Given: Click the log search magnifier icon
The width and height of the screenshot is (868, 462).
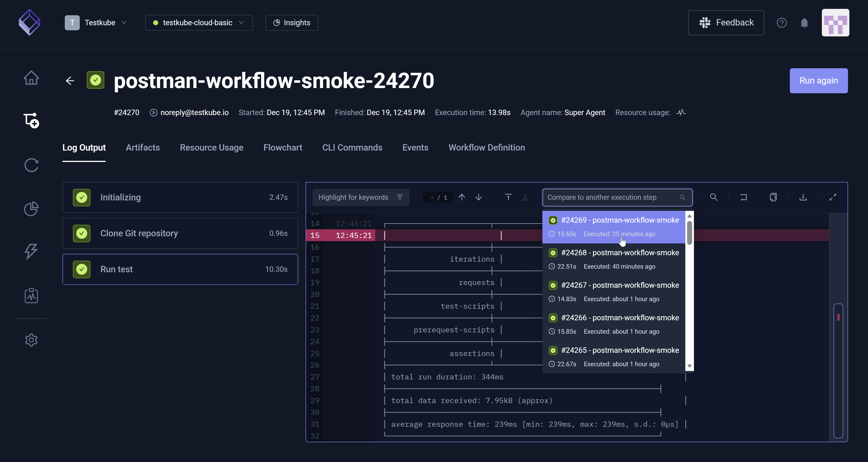Looking at the screenshot, I should pyautogui.click(x=713, y=197).
